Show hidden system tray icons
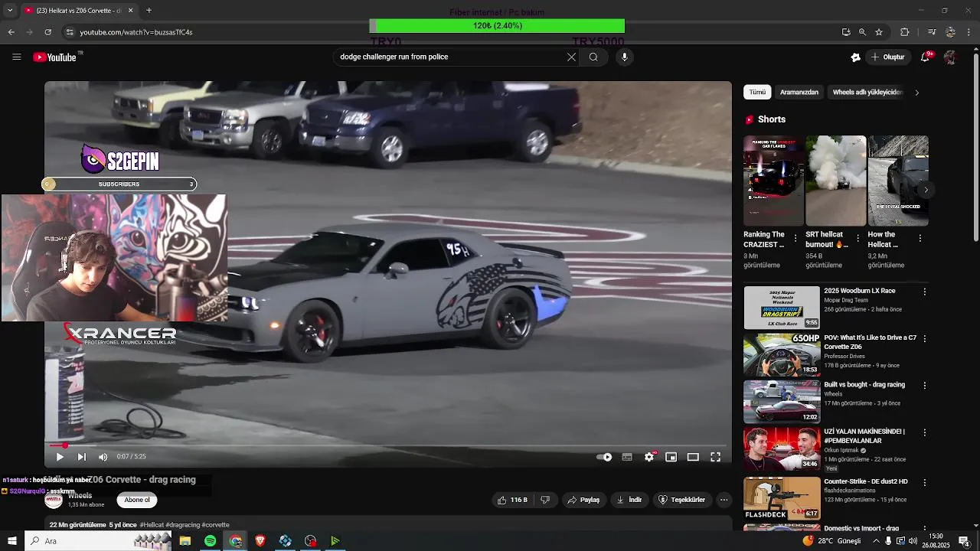Viewport: 980px width, 551px height. click(877, 541)
